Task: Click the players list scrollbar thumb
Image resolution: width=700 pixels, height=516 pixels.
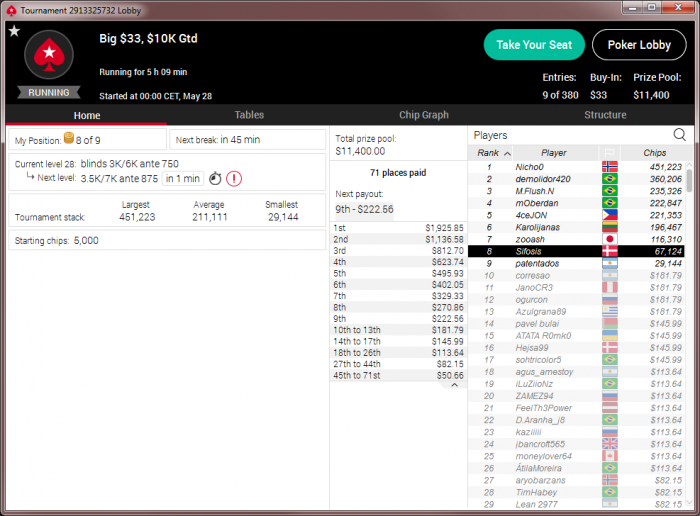Action: 689,181
